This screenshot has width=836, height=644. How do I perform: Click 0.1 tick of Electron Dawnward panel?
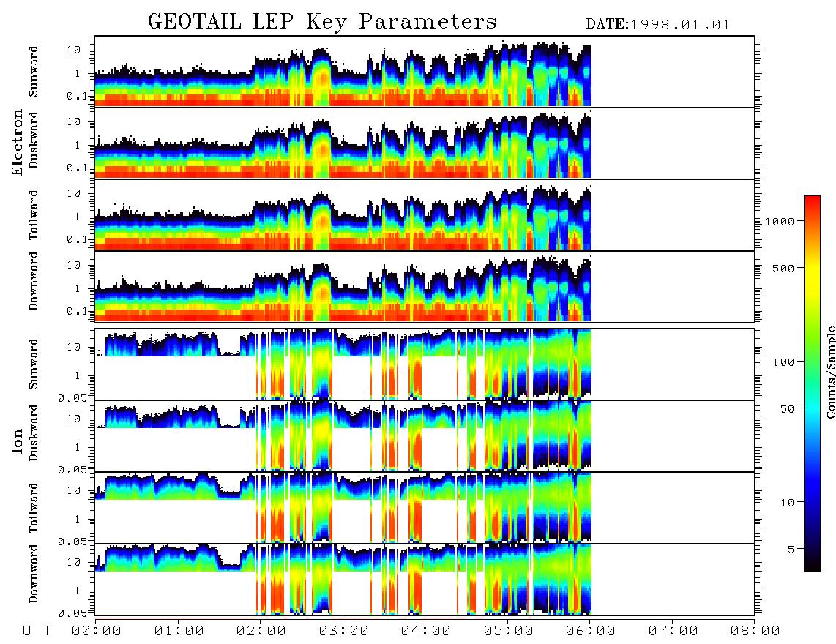(78, 311)
